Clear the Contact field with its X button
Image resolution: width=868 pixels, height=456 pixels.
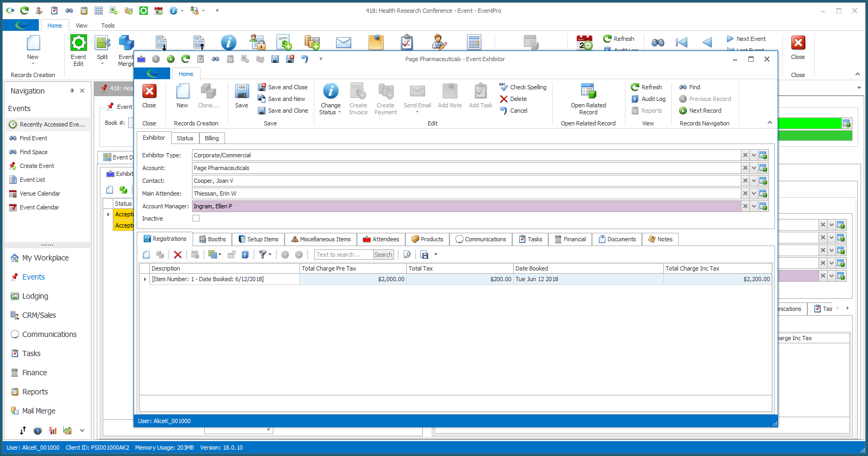(x=745, y=181)
